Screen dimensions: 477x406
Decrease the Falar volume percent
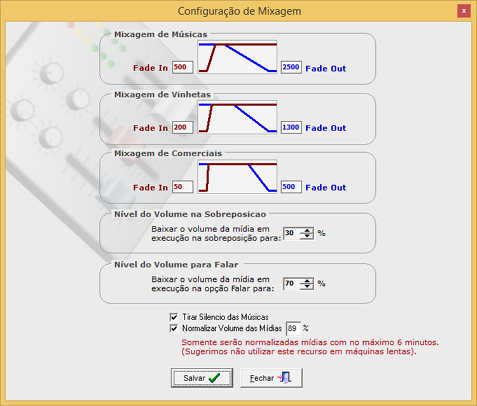tap(307, 286)
